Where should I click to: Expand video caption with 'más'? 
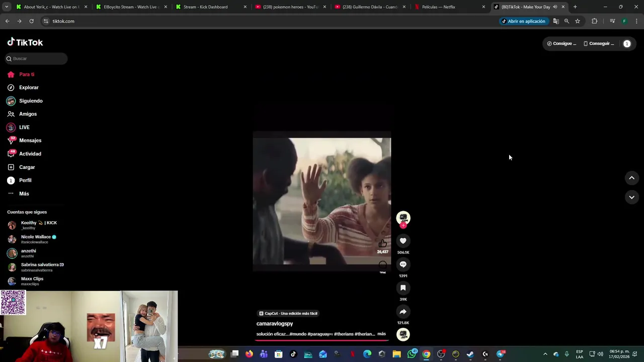[x=381, y=334]
